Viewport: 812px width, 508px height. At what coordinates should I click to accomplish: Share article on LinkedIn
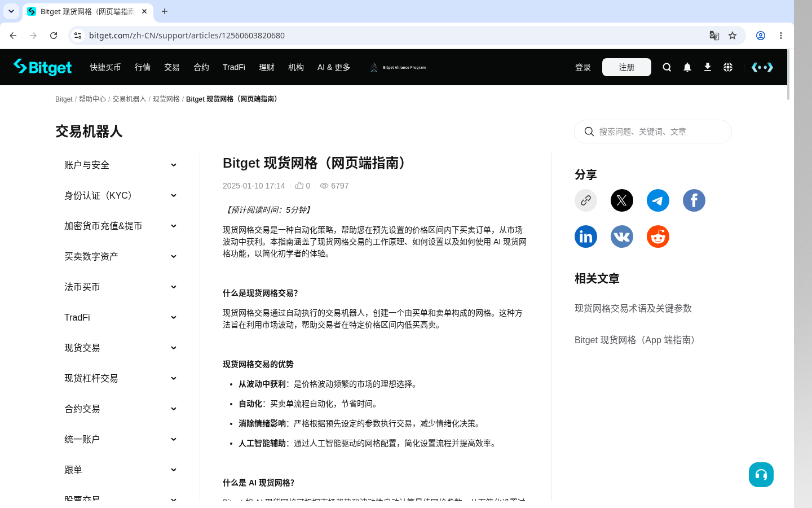pos(586,237)
